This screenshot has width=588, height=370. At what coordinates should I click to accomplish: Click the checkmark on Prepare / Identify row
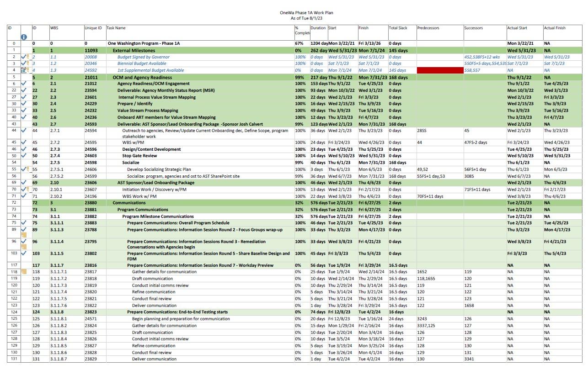point(24,104)
